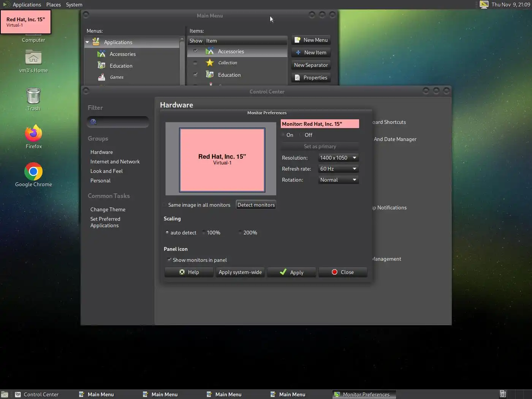Screen dimensions: 532x399
Task: Toggle Show checkbox for Collection item
Action: pos(195,63)
